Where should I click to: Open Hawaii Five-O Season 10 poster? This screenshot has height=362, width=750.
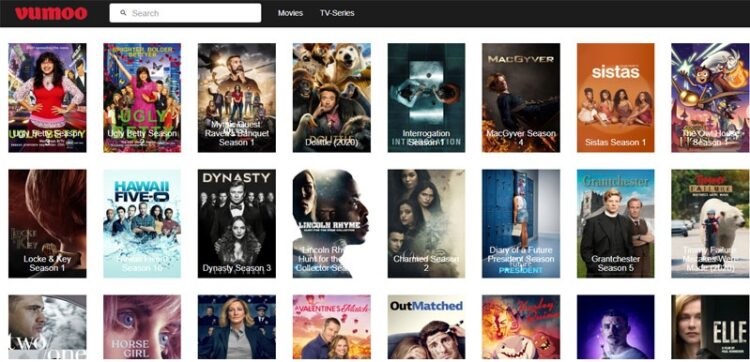(x=142, y=223)
